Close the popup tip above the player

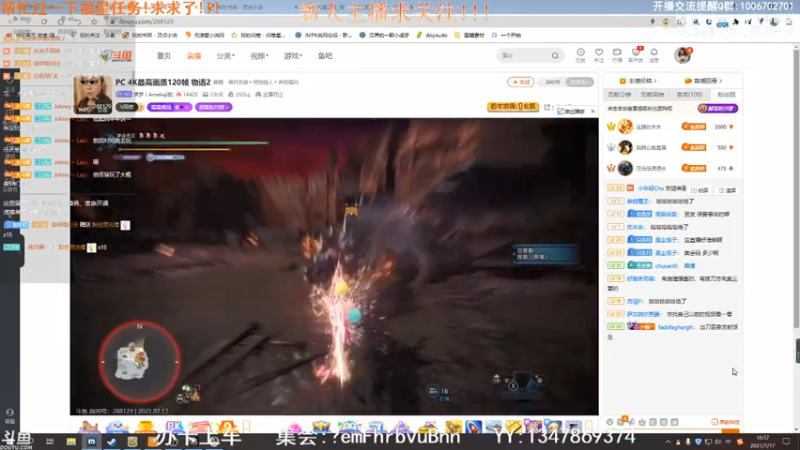(x=593, y=111)
